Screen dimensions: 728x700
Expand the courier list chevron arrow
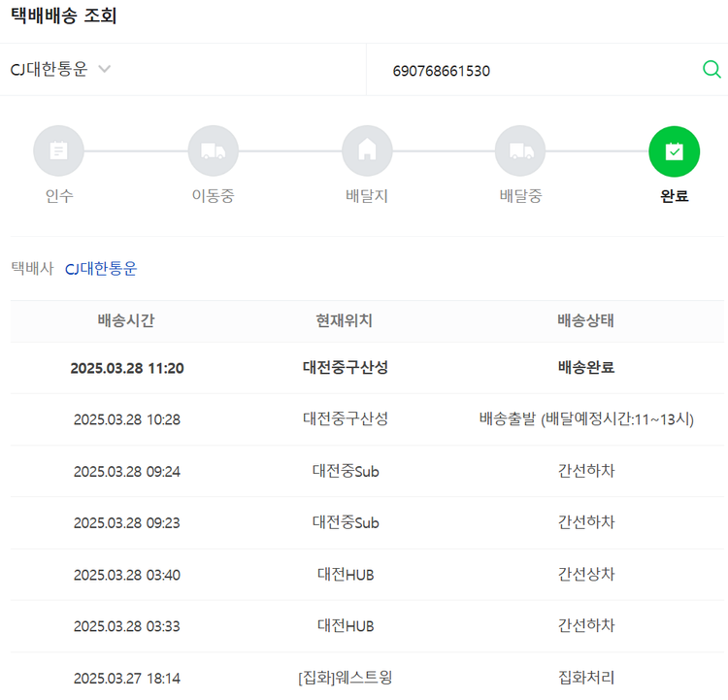105,70
